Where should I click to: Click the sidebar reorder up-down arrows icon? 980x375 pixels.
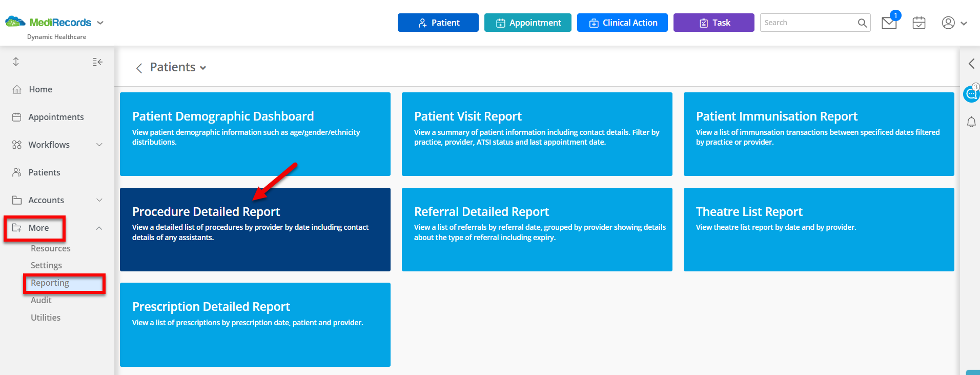click(x=16, y=62)
